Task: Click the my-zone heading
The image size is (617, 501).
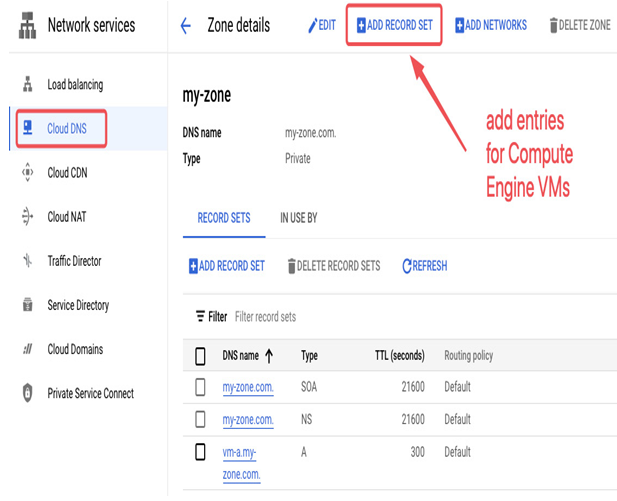Action: [x=207, y=95]
